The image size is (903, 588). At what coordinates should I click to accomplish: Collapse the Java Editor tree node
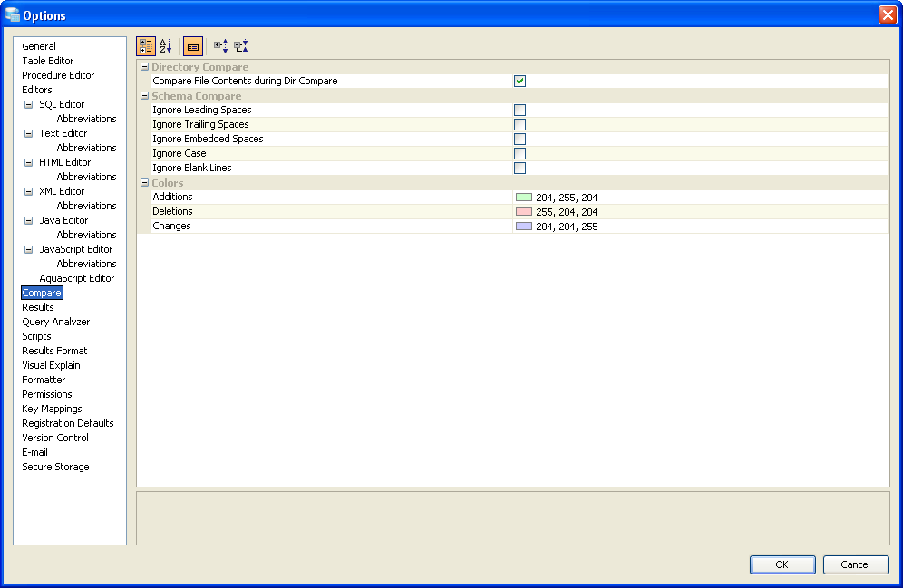pyautogui.click(x=28, y=220)
